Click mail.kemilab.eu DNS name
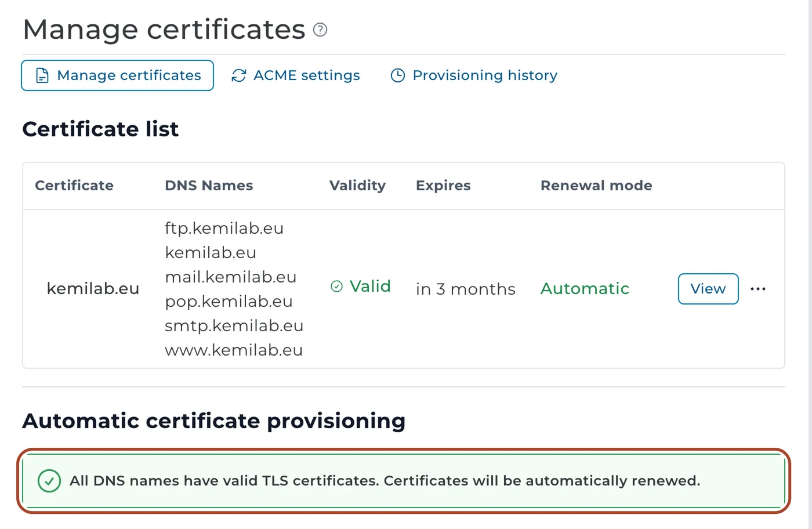This screenshot has width=812, height=529. (x=230, y=277)
